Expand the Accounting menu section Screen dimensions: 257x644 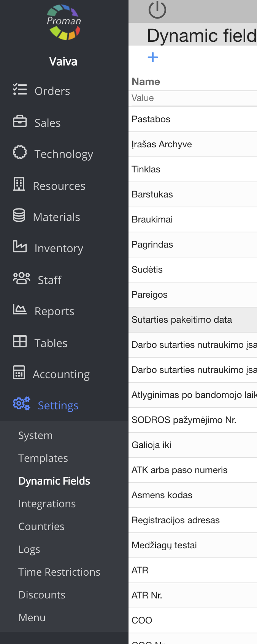(61, 374)
